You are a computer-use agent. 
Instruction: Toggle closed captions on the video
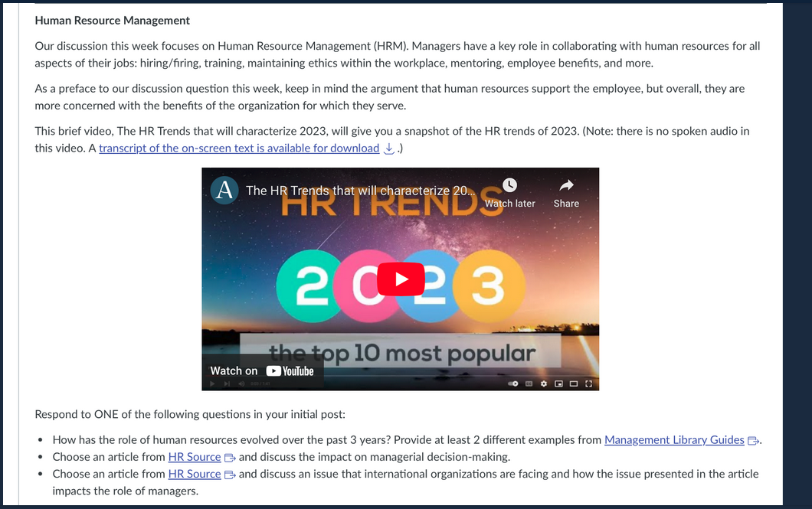[x=529, y=383]
